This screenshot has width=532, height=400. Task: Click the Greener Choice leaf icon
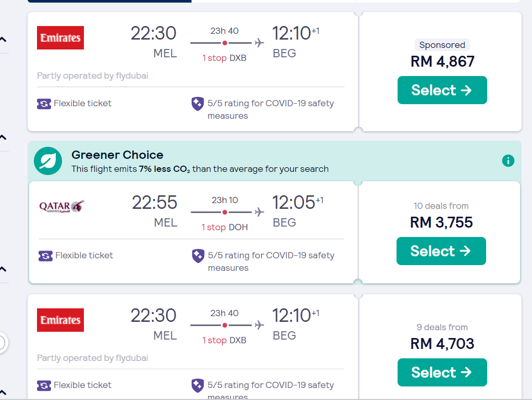pos(48,161)
